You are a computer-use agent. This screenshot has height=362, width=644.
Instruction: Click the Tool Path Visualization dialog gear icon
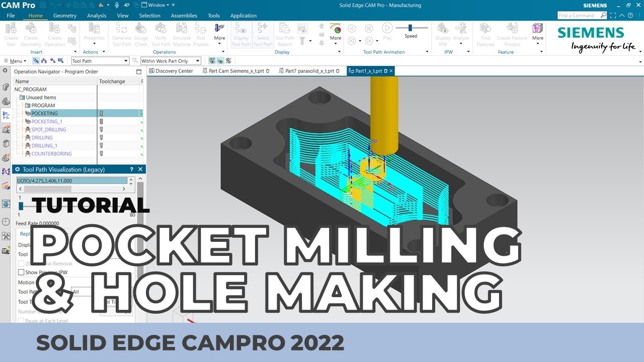click(x=17, y=169)
